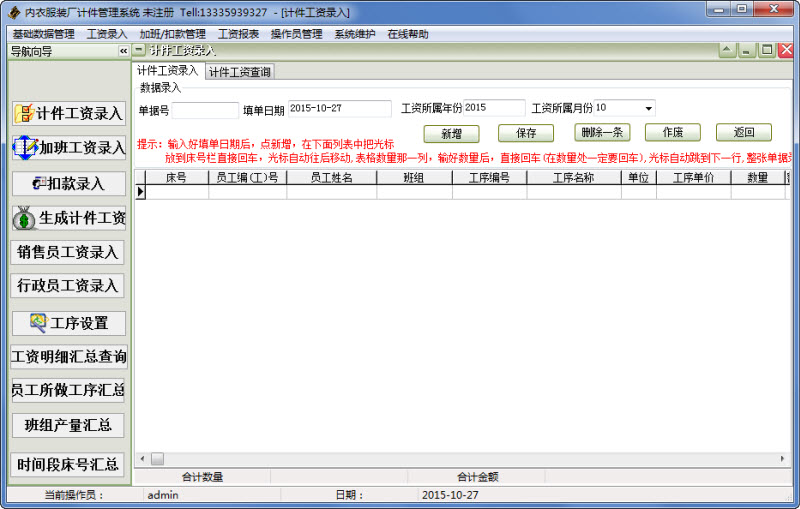Click the admin operator status bar entry

[x=163, y=495]
